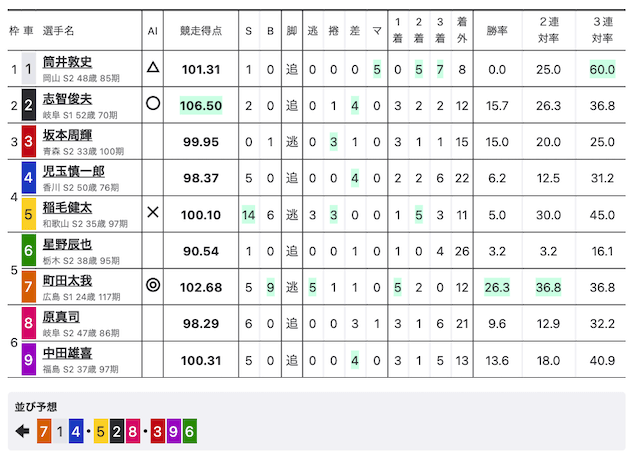Click the 勝率 column header
Image resolution: width=640 pixels, height=457 pixels.
[x=497, y=31]
